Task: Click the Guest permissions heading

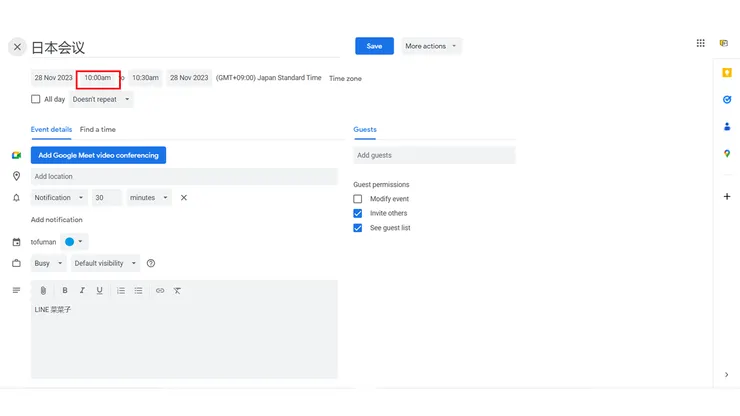Action: pyautogui.click(x=381, y=185)
